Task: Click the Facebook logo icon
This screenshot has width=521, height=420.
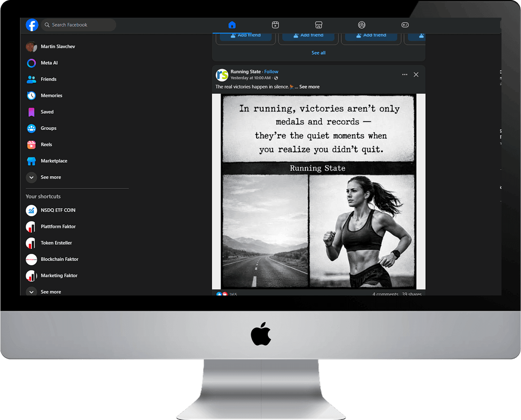Action: [32, 25]
